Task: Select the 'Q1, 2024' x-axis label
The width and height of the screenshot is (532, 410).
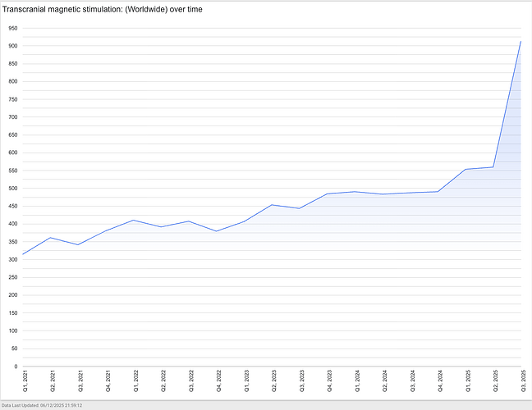Action: [355, 382]
